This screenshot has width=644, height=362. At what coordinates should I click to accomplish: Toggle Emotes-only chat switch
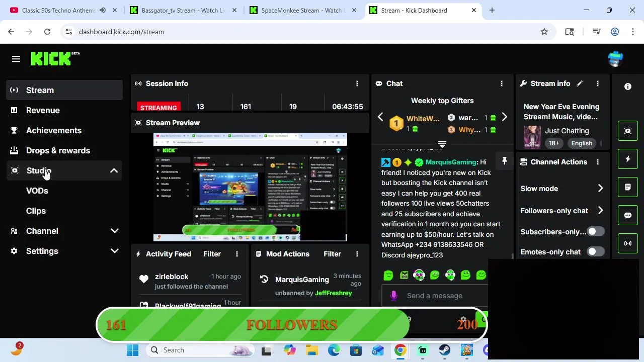coord(596,252)
